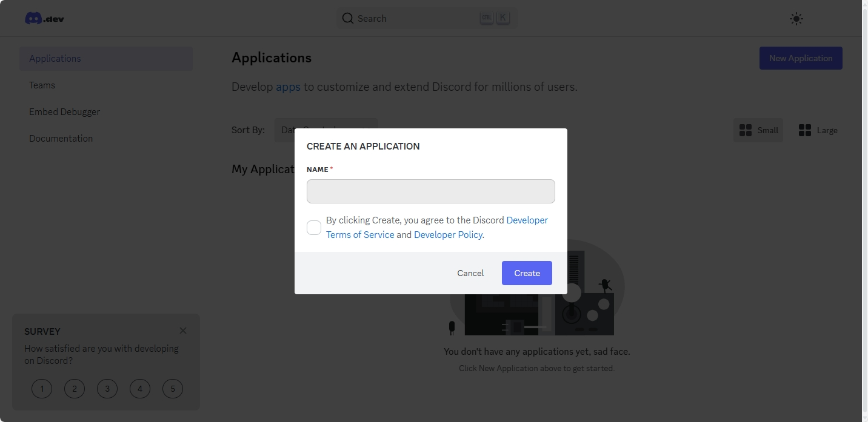Cancel the Create an Application dialog
The height and width of the screenshot is (422, 868).
point(470,273)
